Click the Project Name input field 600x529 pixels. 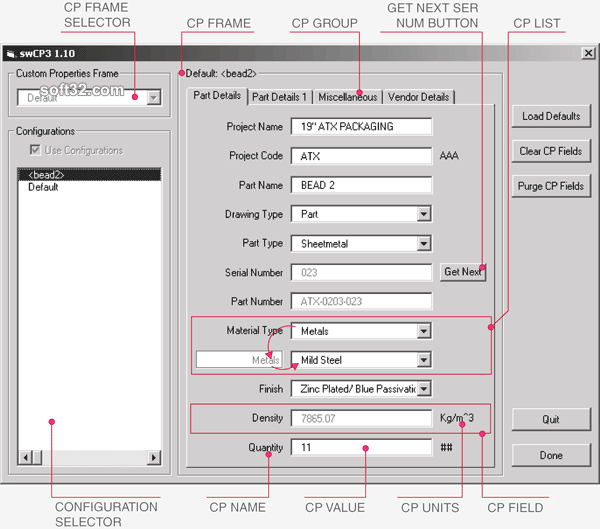click(x=361, y=127)
